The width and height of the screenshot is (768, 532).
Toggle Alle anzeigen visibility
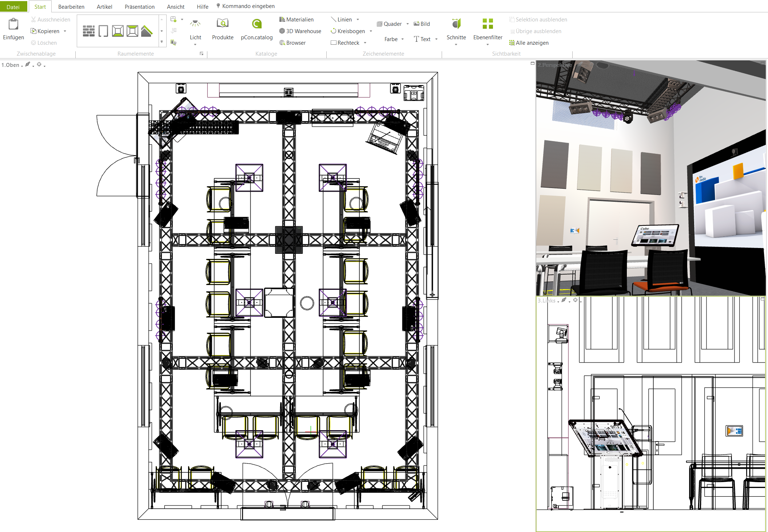pos(529,43)
